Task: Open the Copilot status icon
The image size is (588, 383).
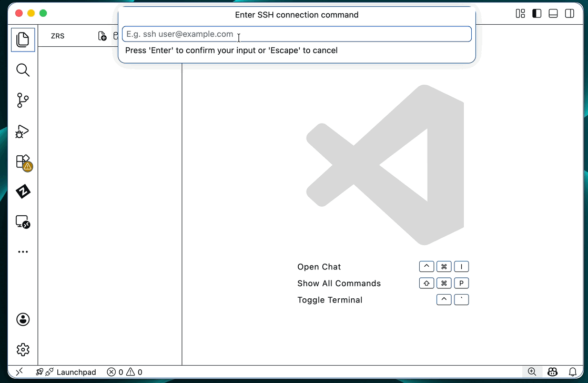Action: click(552, 371)
